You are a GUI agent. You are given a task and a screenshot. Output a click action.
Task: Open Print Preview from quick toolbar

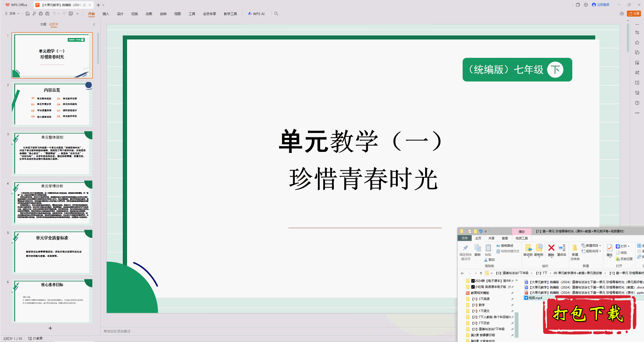point(47,14)
